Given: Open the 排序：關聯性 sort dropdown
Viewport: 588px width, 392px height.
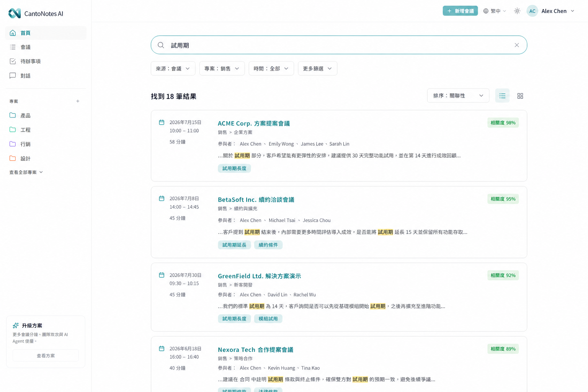Looking at the screenshot, I should point(458,96).
